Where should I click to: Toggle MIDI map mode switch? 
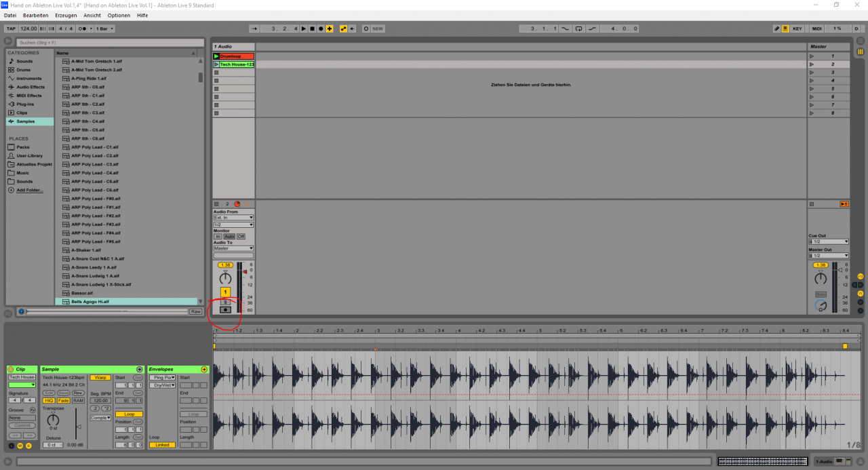click(x=817, y=28)
